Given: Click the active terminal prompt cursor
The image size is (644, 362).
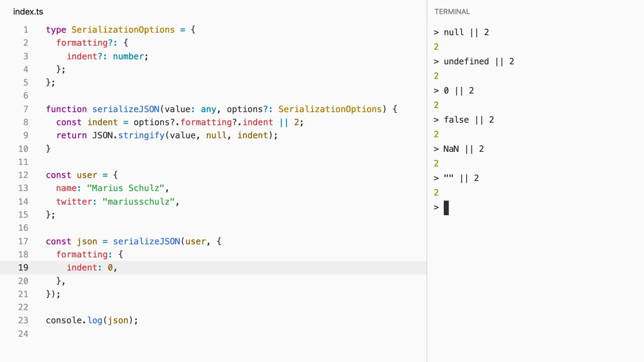Looking at the screenshot, I should click(446, 208).
